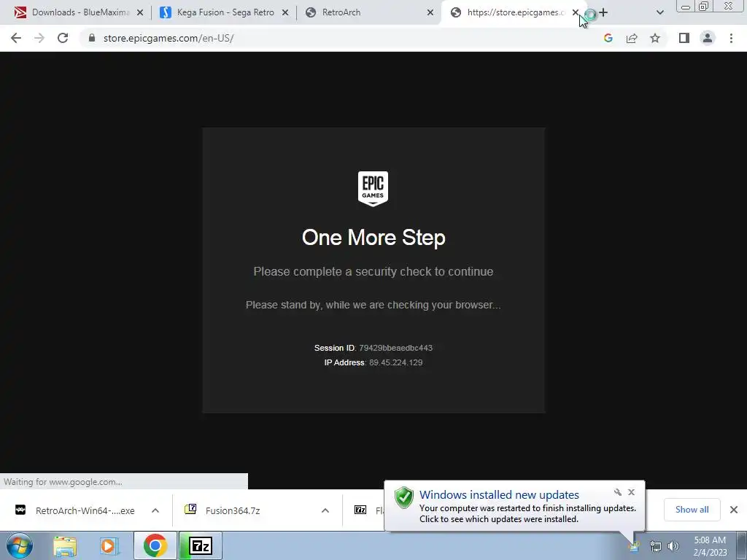Click the Epic Games logo
Viewport: 747px width, 560px height.
[373, 189]
